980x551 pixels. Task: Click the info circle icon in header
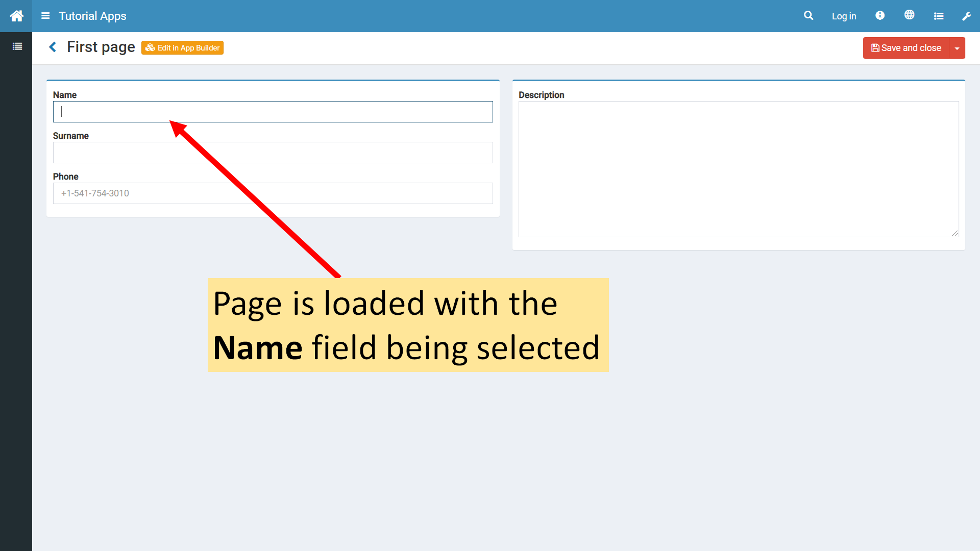click(x=880, y=15)
